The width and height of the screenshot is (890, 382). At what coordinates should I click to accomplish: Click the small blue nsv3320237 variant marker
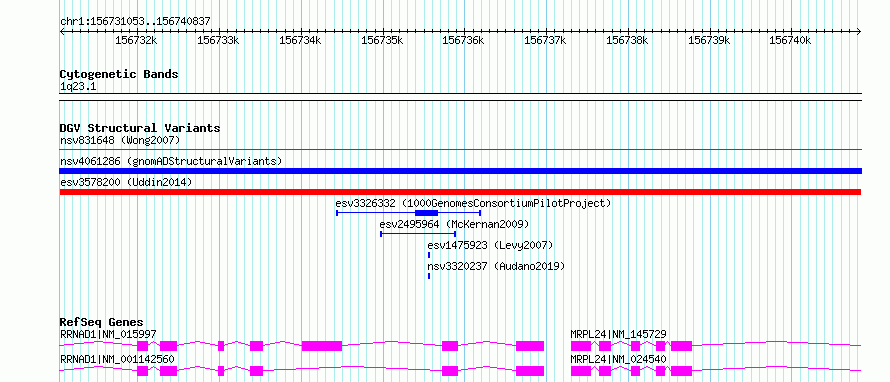click(x=429, y=276)
